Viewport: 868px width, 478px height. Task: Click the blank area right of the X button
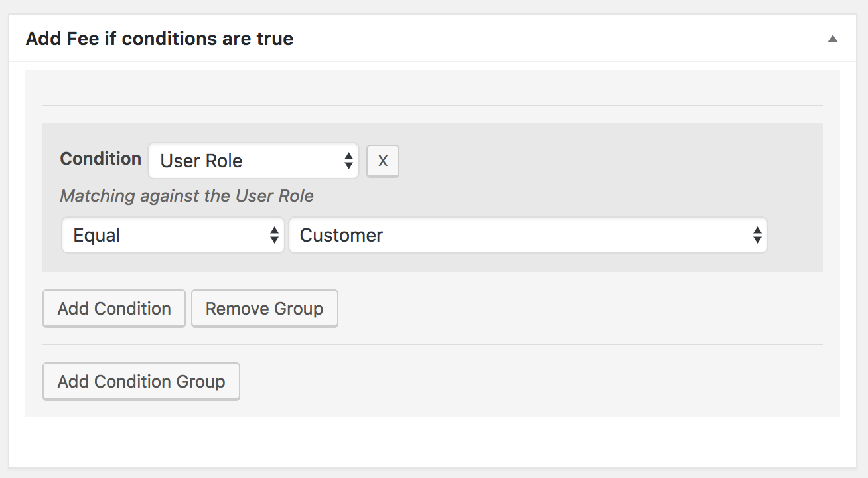(597, 161)
